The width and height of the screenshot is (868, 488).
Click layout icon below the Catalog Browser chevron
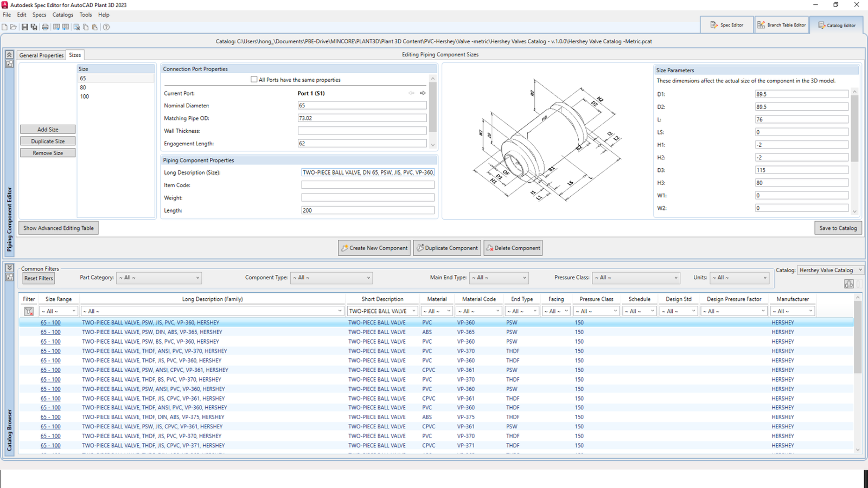pyautogui.click(x=9, y=277)
